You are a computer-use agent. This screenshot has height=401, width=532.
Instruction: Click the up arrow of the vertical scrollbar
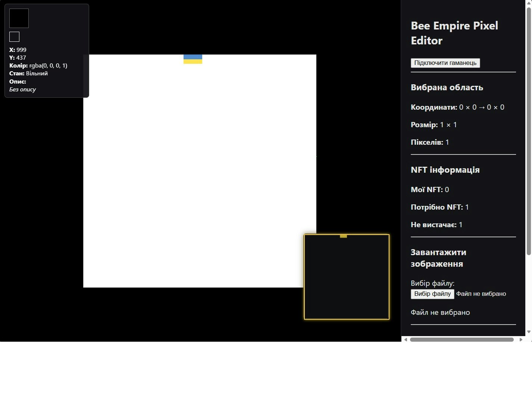[529, 3]
